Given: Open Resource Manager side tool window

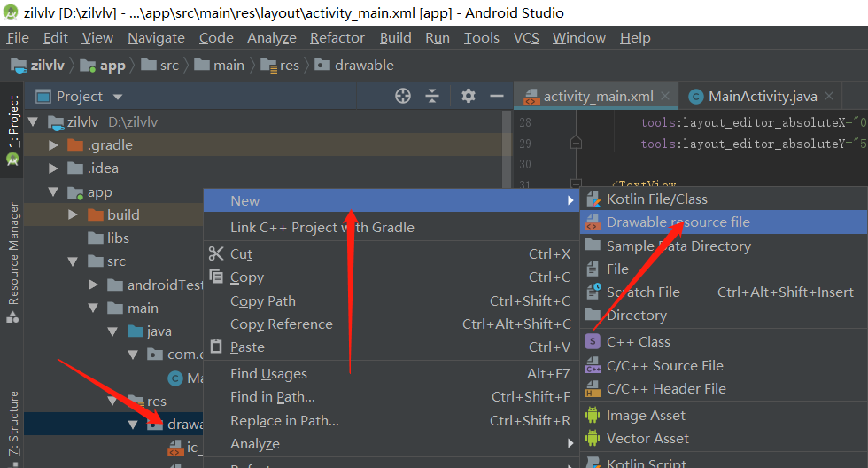Looking at the screenshot, I should 12,261.
